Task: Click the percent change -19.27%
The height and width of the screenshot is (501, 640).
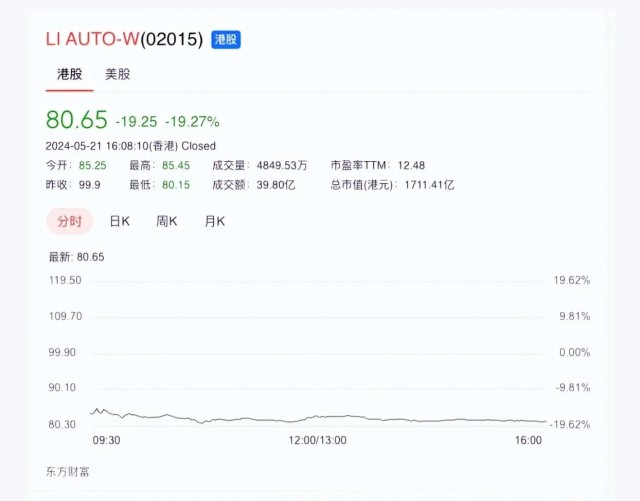Action: click(192, 122)
